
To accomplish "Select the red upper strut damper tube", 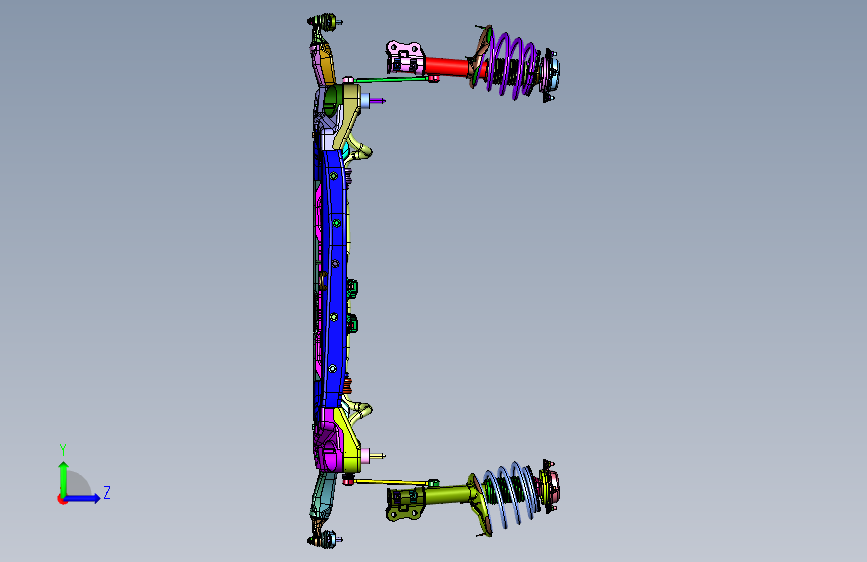I will pos(447,67).
